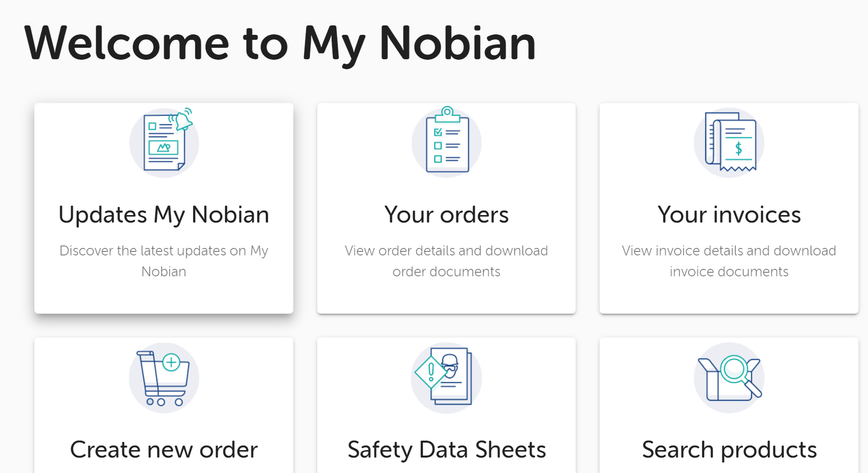Open the Your invoices heading
This screenshot has height=473, width=868.
coord(729,215)
